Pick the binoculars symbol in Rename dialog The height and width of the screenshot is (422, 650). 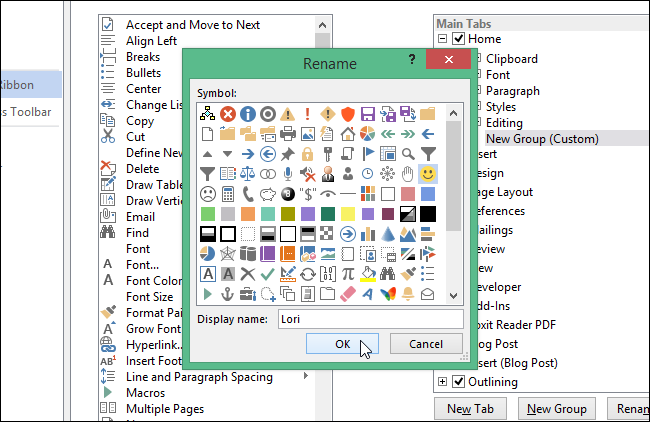[388, 274]
